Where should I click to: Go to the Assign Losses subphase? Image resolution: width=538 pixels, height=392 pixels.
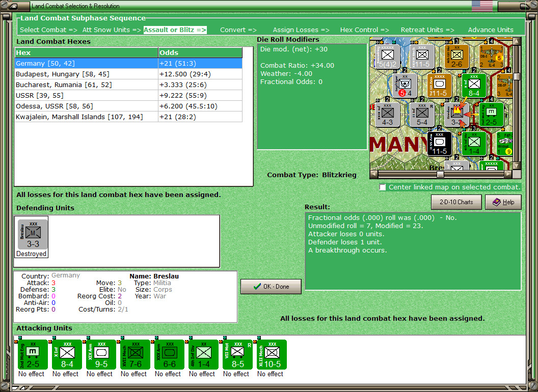301,30
